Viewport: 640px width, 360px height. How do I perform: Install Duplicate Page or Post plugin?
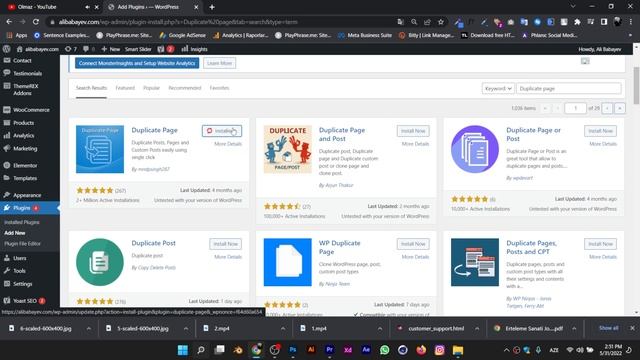[x=600, y=131]
